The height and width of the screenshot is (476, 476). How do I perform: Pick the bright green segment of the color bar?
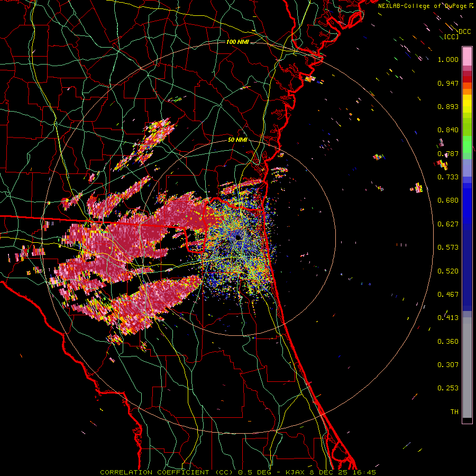pyautogui.click(x=467, y=144)
